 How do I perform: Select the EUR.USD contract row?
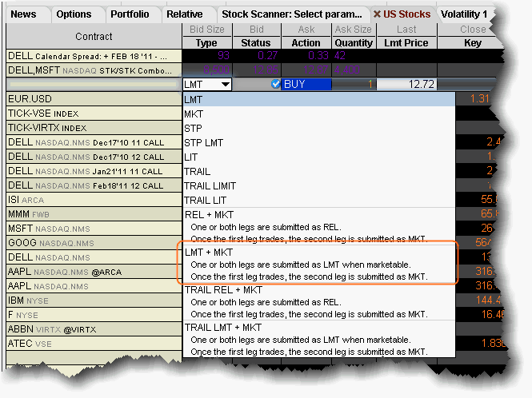click(x=94, y=98)
